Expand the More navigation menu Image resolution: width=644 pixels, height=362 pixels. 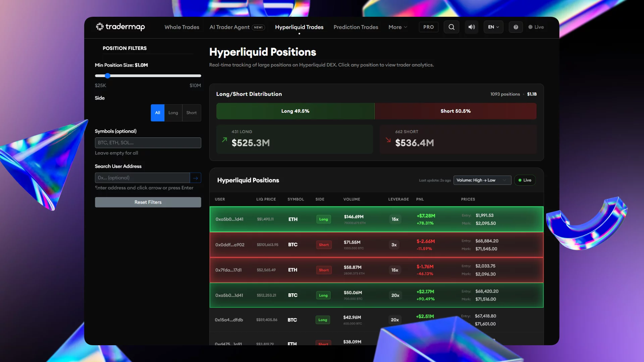click(397, 27)
